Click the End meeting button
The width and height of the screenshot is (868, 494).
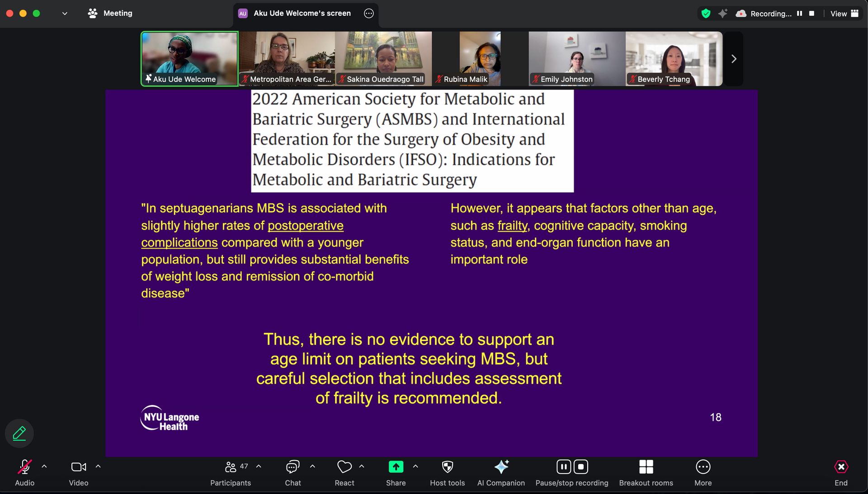point(840,472)
